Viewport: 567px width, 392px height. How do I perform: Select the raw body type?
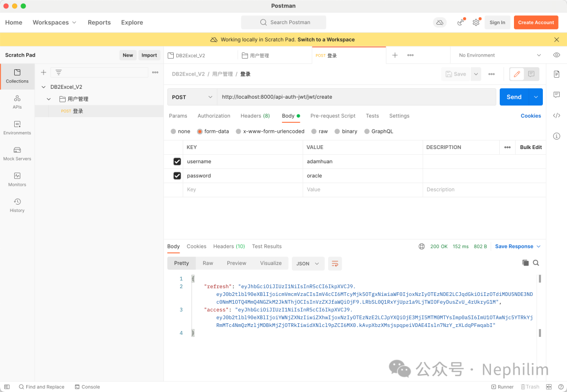[314, 132]
